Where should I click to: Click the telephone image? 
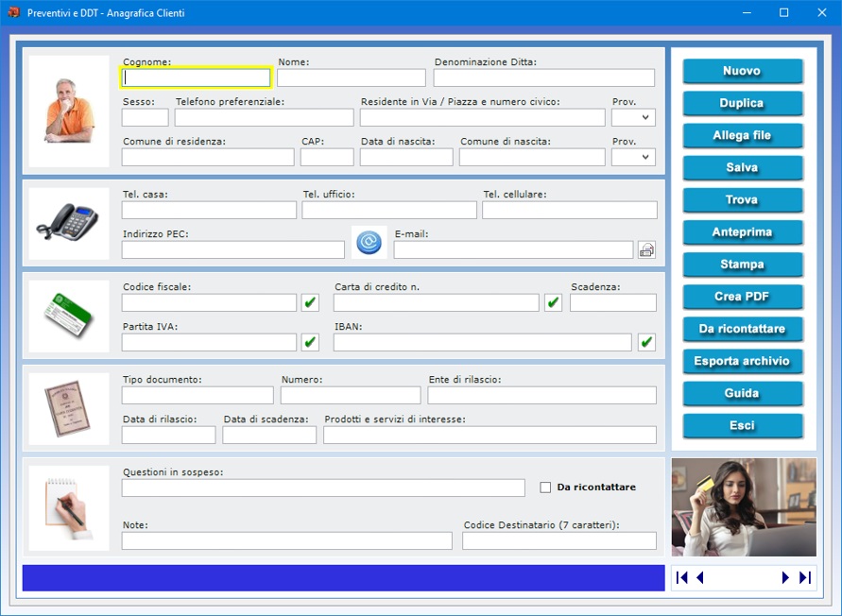(69, 223)
